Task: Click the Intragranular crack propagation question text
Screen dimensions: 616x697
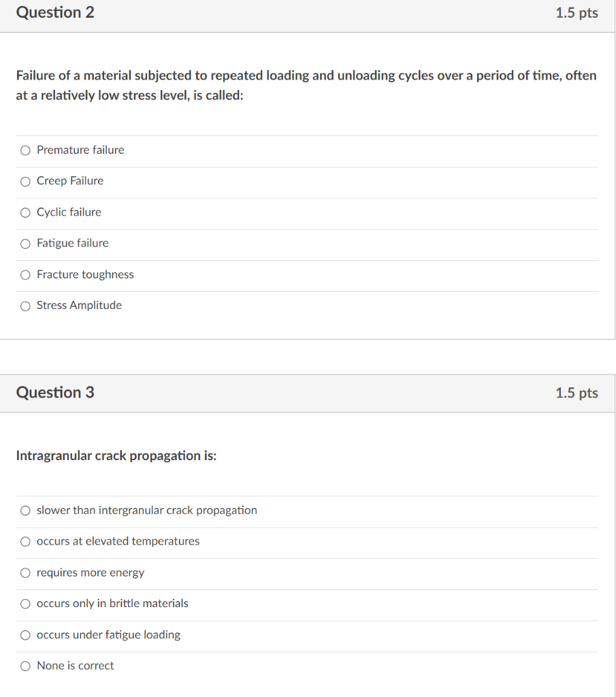Action: pos(116,455)
